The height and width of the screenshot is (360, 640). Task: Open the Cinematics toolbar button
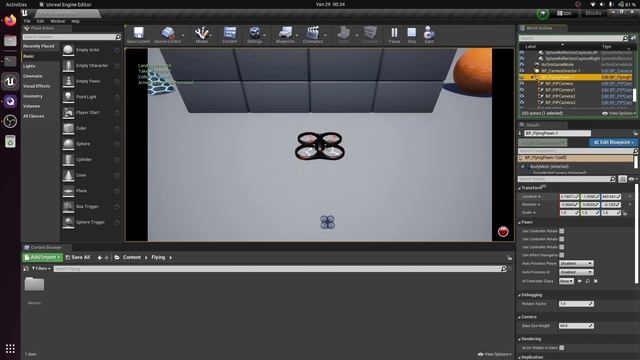coord(313,35)
